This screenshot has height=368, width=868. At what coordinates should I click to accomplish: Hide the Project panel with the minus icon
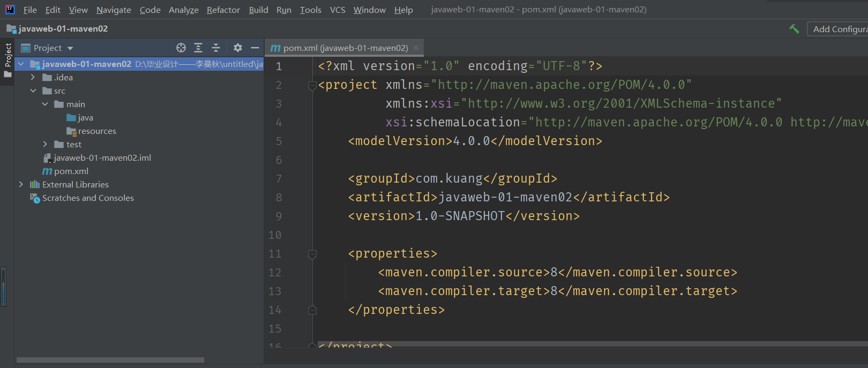tap(255, 48)
